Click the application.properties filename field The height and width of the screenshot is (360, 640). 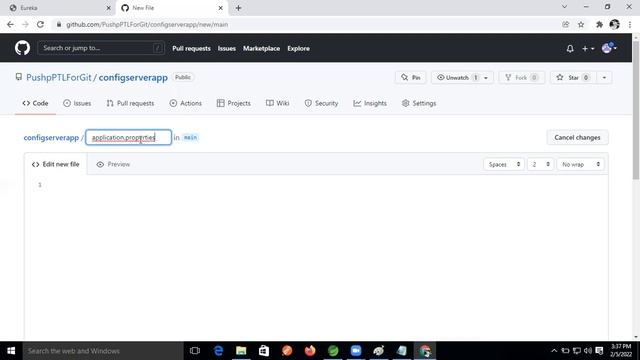click(129, 137)
